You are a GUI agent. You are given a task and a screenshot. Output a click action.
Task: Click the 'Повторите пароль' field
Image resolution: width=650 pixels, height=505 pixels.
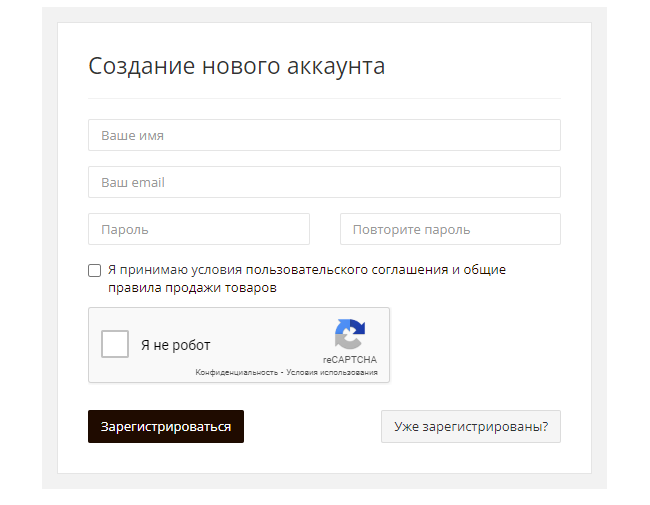pyautogui.click(x=450, y=229)
